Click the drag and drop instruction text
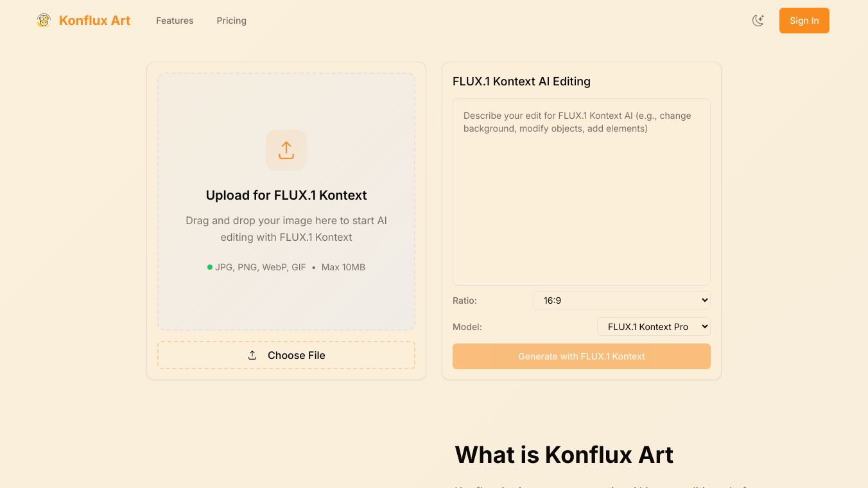This screenshot has width=868, height=488. (x=286, y=229)
